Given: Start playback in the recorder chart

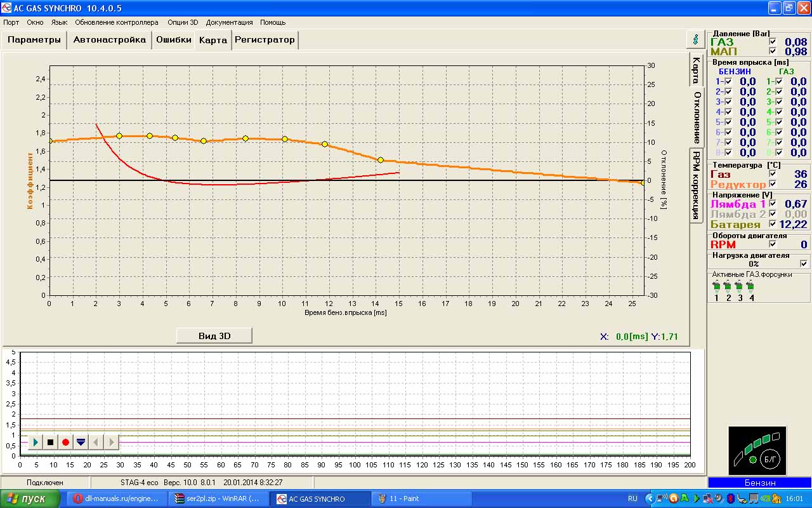Looking at the screenshot, I should pyautogui.click(x=36, y=442).
